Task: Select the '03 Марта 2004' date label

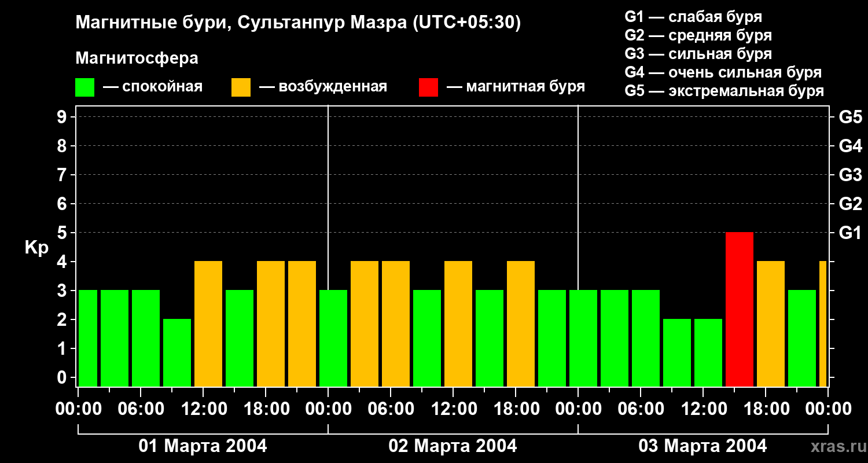Action: [703, 446]
